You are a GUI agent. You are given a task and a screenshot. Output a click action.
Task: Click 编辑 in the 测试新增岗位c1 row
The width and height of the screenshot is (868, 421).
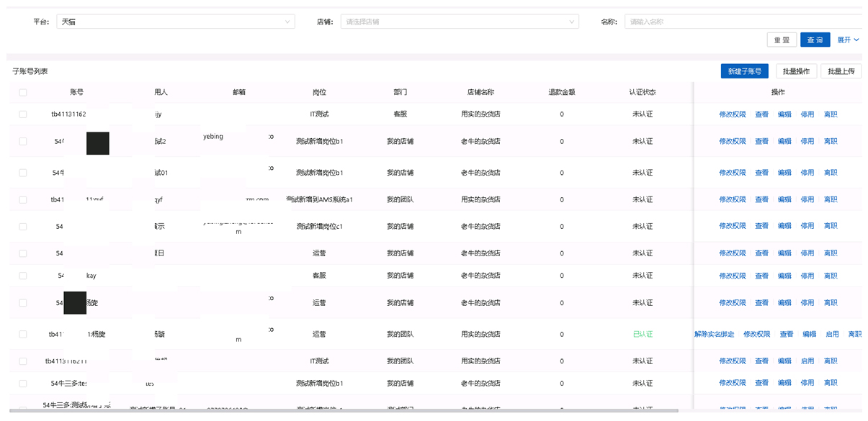pos(784,226)
